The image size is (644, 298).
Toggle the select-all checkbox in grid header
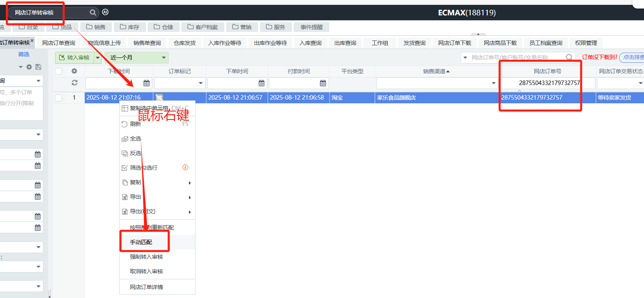(x=58, y=71)
